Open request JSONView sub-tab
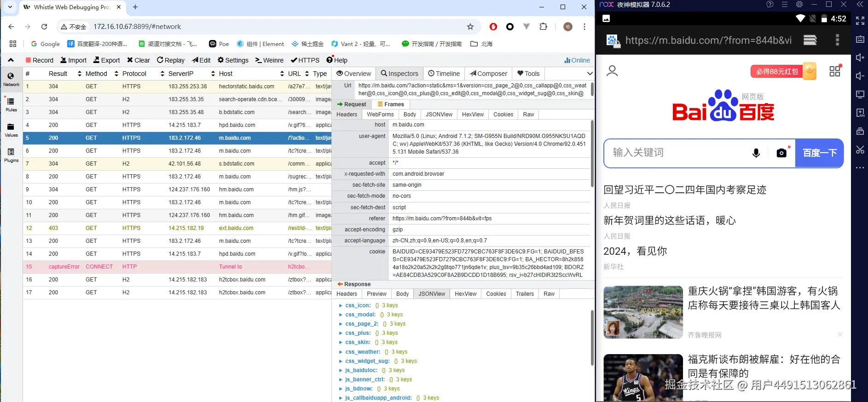868x402 pixels. tap(439, 115)
